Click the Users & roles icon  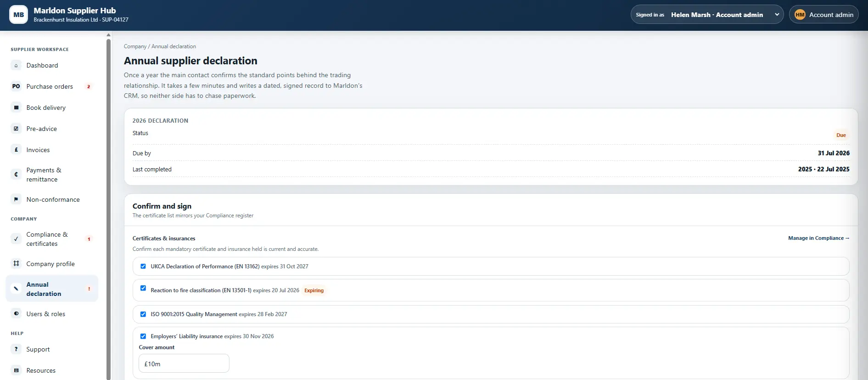click(x=16, y=314)
